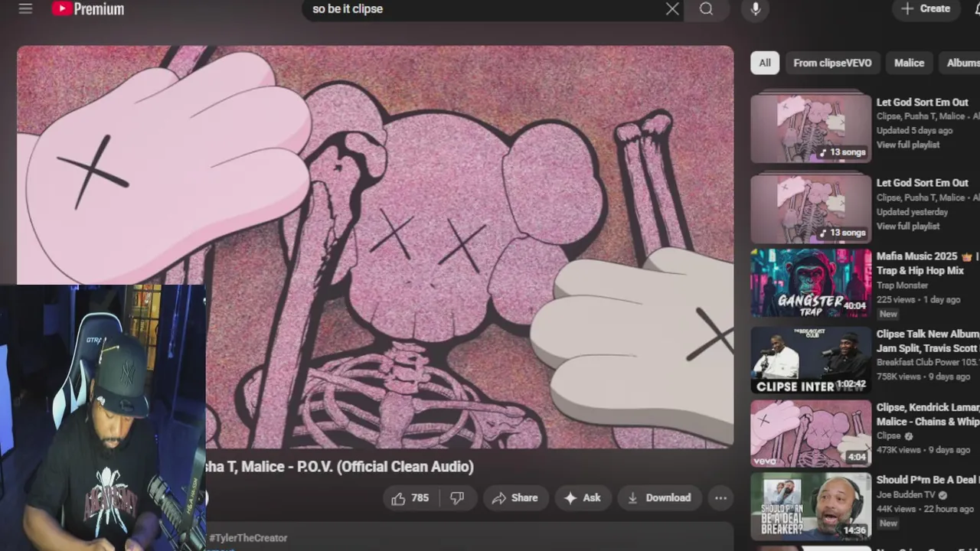Image resolution: width=980 pixels, height=551 pixels.
Task: Open more actions three-dot menu
Action: pos(720,498)
